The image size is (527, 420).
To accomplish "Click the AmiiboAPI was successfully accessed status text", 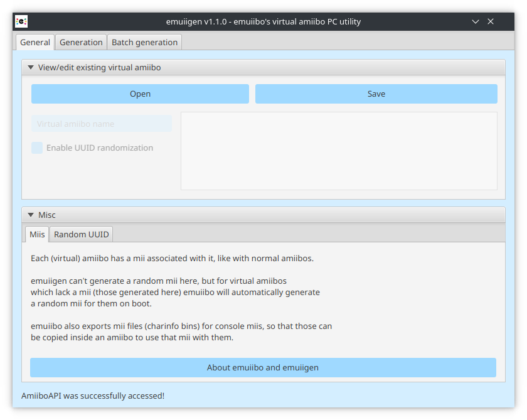I will [x=93, y=396].
